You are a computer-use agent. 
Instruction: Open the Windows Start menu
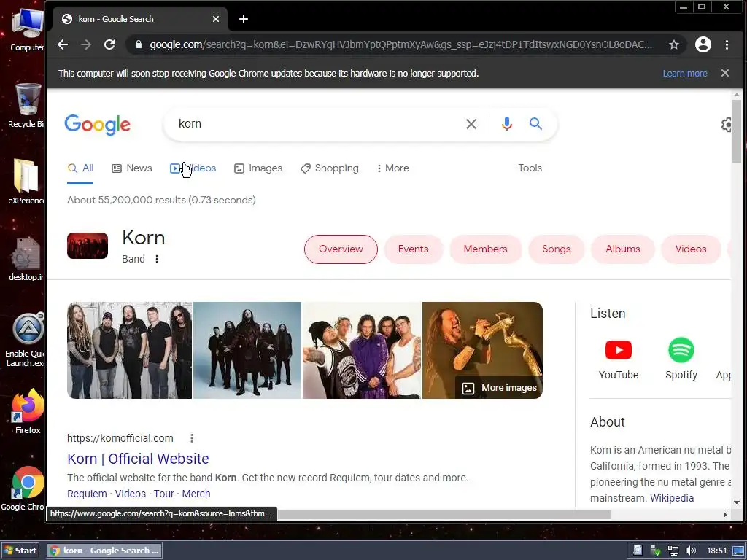(20, 551)
